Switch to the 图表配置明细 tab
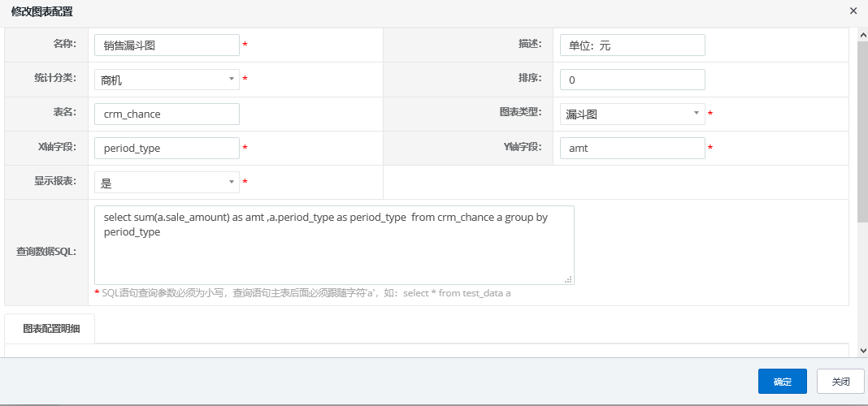The width and height of the screenshot is (868, 406). pos(50,329)
